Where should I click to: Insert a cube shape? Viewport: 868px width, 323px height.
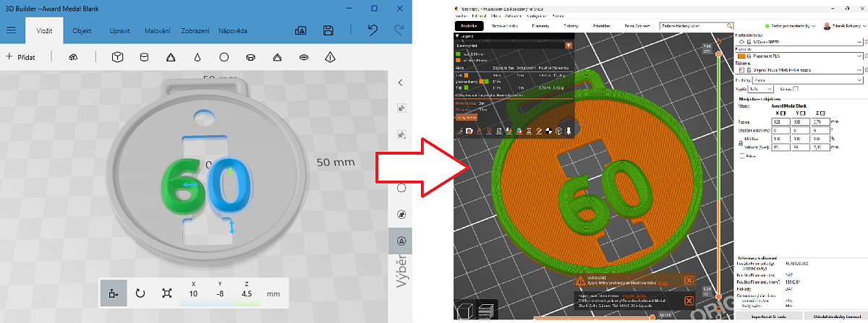(116, 56)
